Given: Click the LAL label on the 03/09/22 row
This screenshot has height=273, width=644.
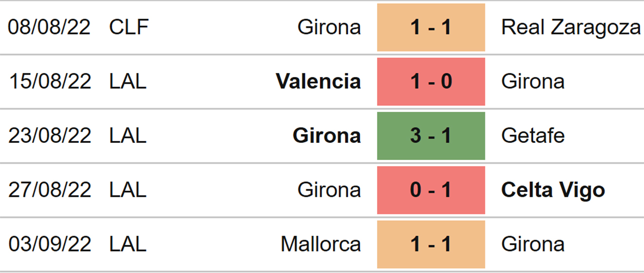Looking at the screenshot, I should click(128, 244).
